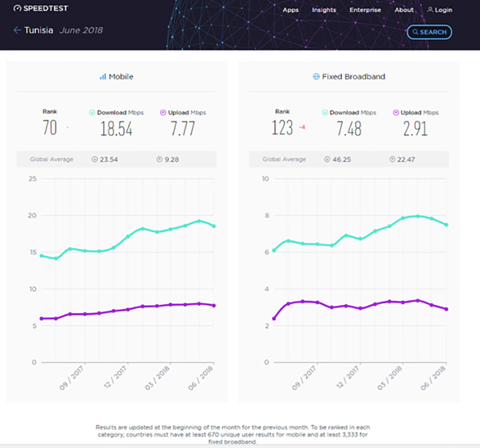The height and width of the screenshot is (448, 480).
Task: Click Mobile upload speed 7.77
Action: point(183,129)
